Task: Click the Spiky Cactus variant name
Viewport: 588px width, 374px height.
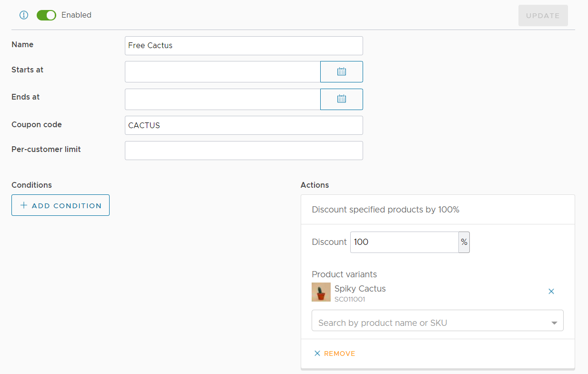Action: 360,289
